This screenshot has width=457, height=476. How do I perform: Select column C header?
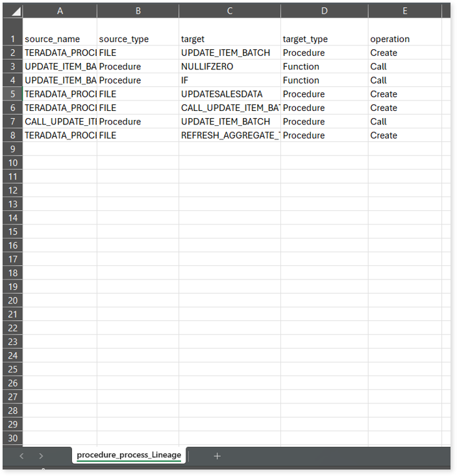[230, 11]
